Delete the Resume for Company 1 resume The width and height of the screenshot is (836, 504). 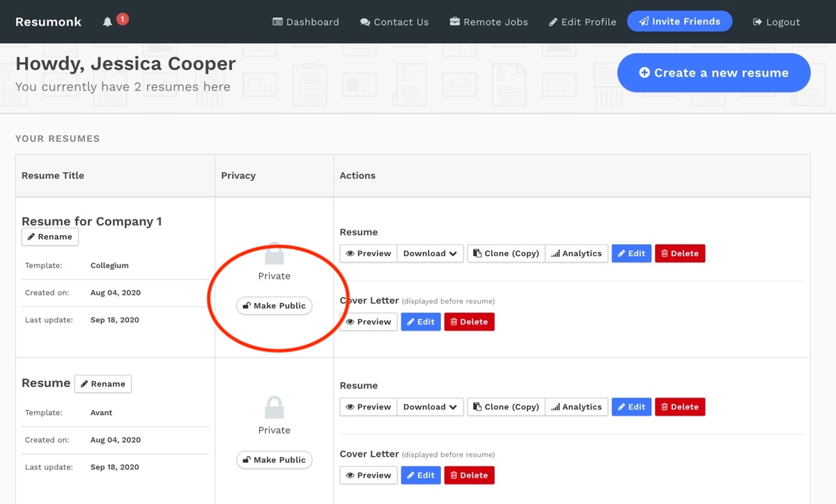[680, 253]
